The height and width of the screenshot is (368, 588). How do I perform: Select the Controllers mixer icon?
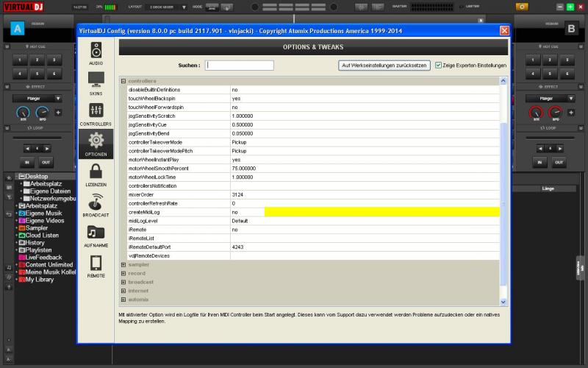click(x=96, y=113)
